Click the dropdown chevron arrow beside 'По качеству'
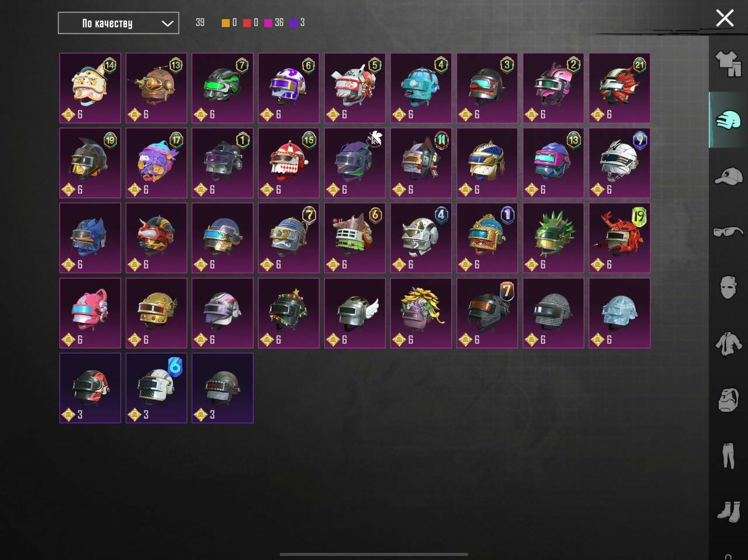This screenshot has height=560, width=748. (167, 24)
